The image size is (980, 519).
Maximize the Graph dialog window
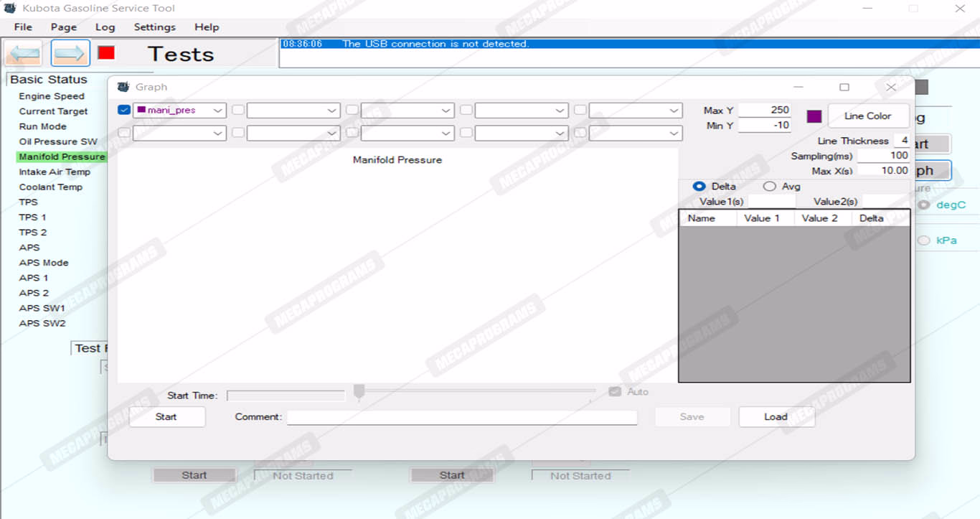pyautogui.click(x=844, y=87)
